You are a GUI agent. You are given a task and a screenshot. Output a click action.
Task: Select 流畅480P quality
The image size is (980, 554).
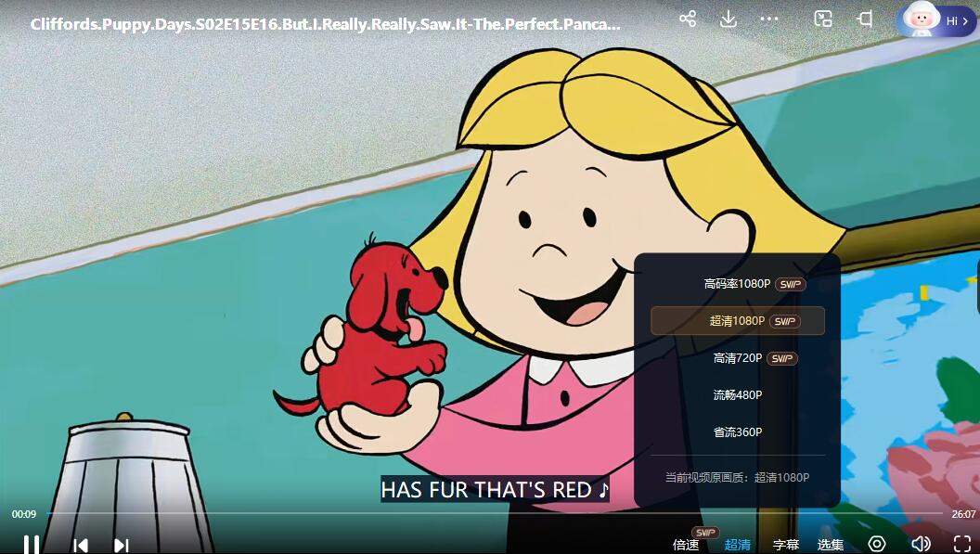pyautogui.click(x=738, y=395)
